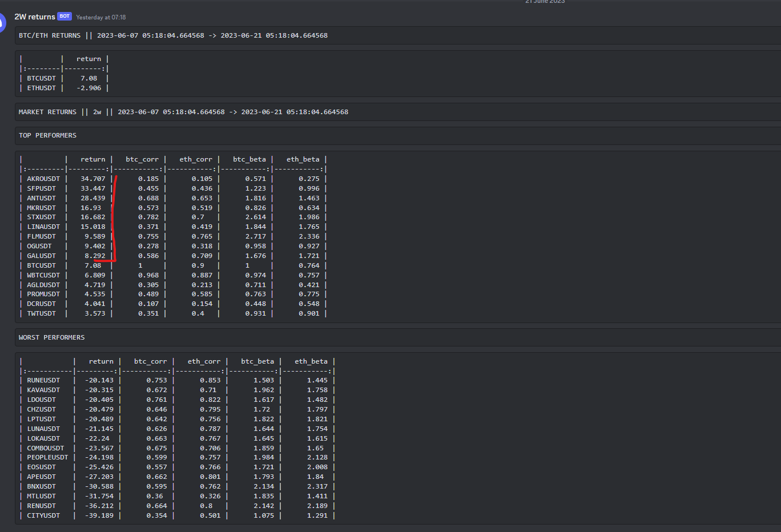
Task: Click the bot avatar beside 2W returns
Action: point(2,23)
